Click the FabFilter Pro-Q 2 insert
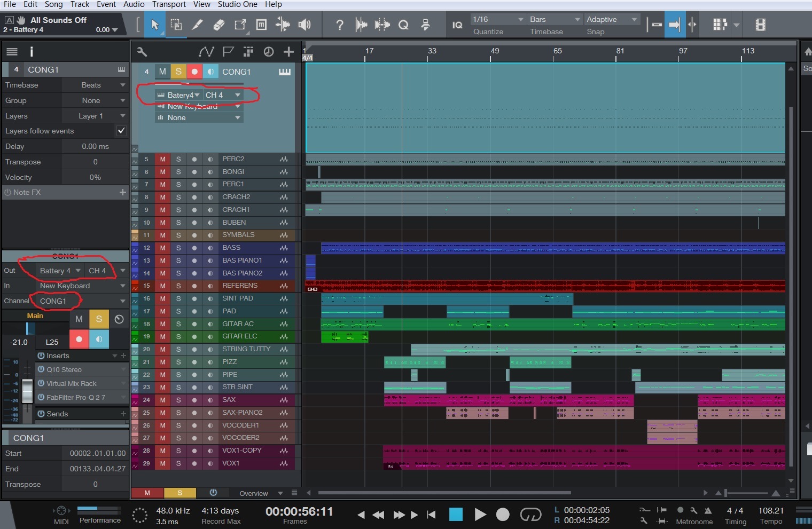 76,397
